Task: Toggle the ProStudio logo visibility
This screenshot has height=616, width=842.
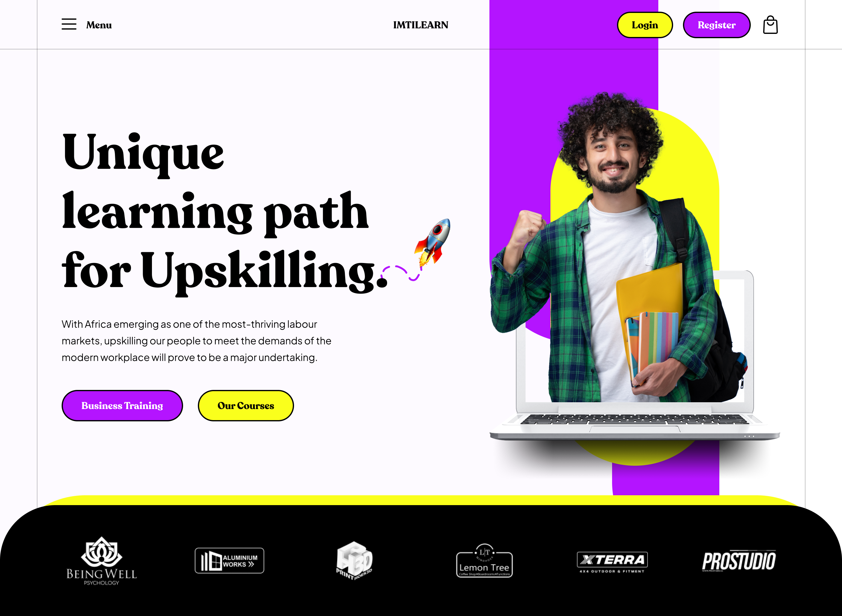Action: pos(739,560)
